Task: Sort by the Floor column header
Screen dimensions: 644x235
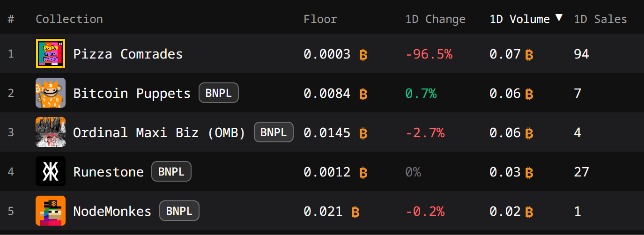Action: click(320, 19)
